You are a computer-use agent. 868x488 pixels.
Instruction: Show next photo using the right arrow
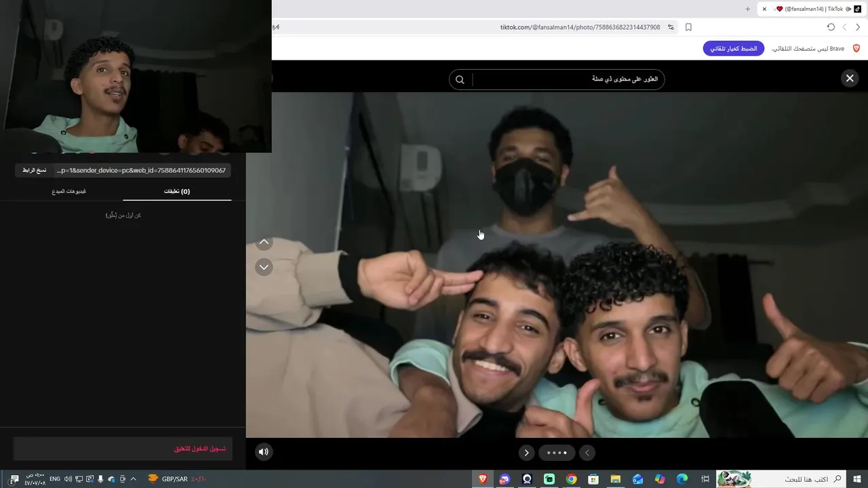pos(526,453)
